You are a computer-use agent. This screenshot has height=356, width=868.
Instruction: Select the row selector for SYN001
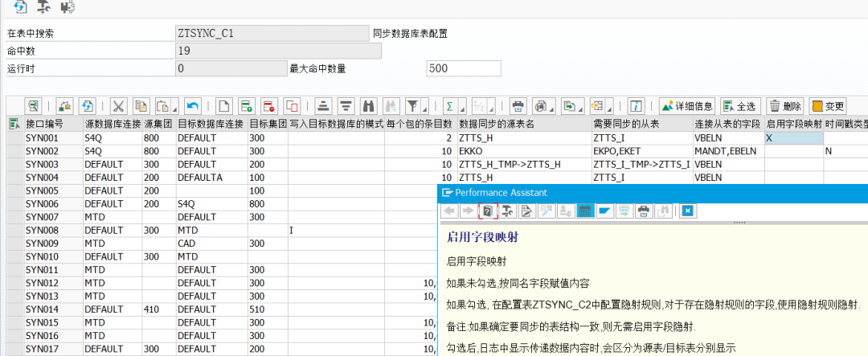coord(16,138)
